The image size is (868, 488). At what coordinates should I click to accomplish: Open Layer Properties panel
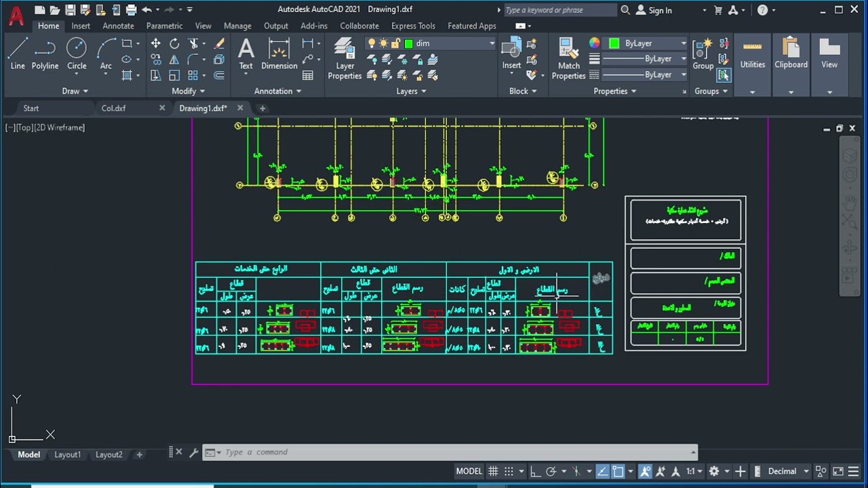pos(344,59)
